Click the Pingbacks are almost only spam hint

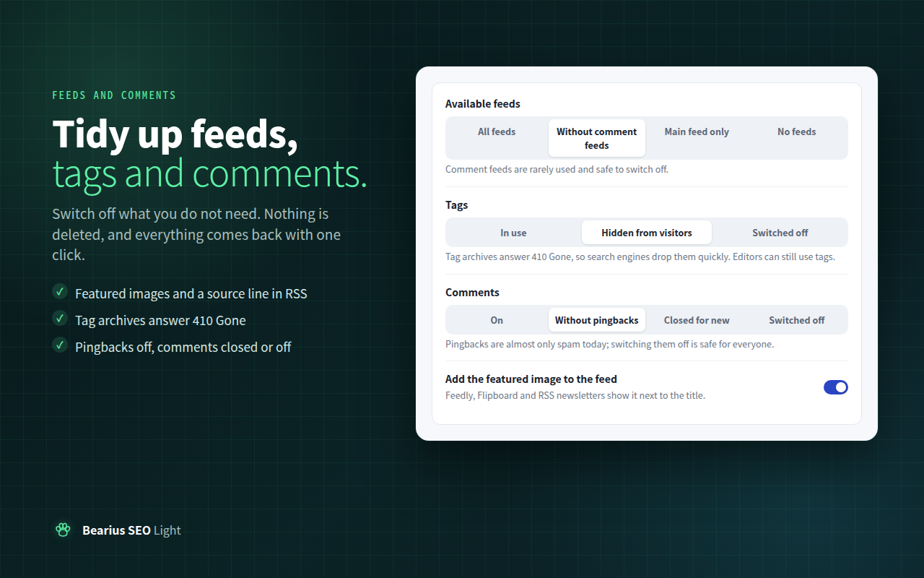click(x=610, y=344)
